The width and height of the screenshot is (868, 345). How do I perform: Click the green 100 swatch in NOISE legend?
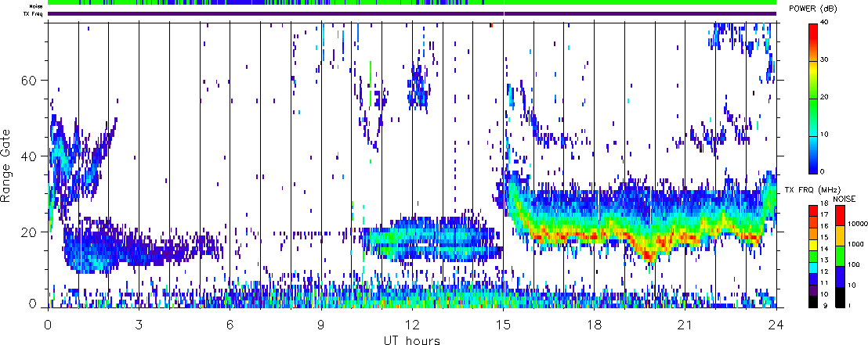pyautogui.click(x=841, y=256)
